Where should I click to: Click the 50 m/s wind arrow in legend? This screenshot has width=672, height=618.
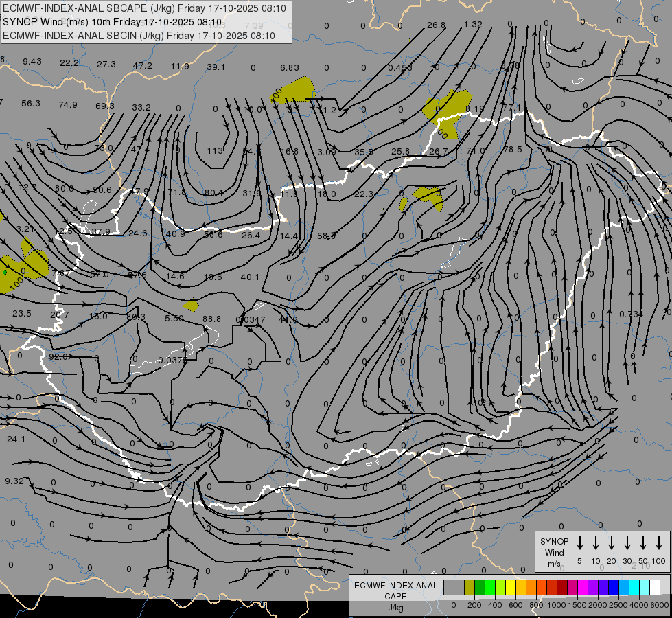pyautogui.click(x=643, y=542)
